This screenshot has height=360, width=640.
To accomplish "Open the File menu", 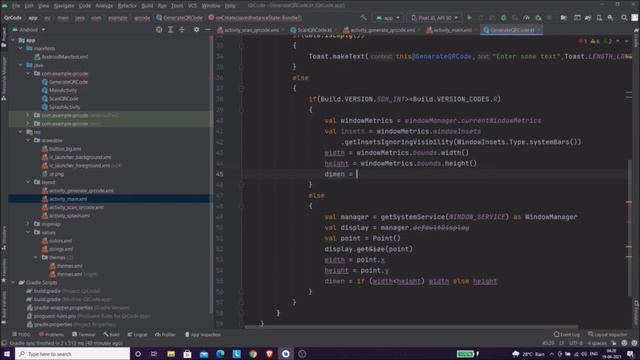I will point(16,6).
